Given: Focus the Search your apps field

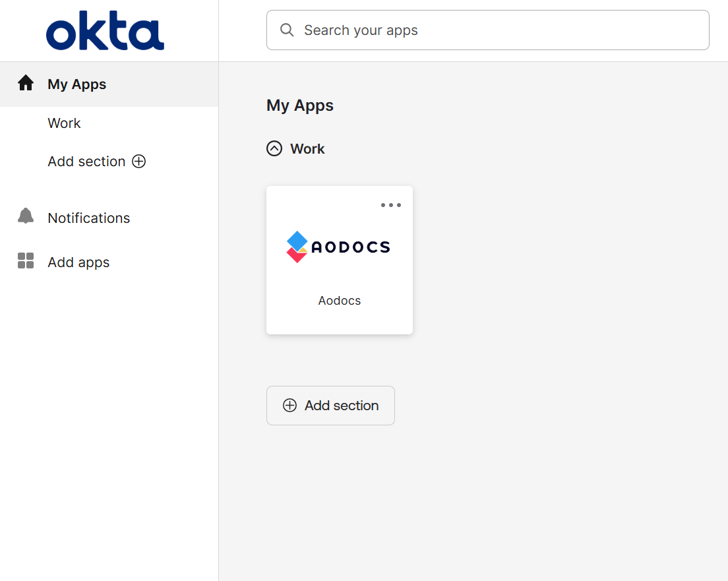Looking at the screenshot, I should coord(487,30).
